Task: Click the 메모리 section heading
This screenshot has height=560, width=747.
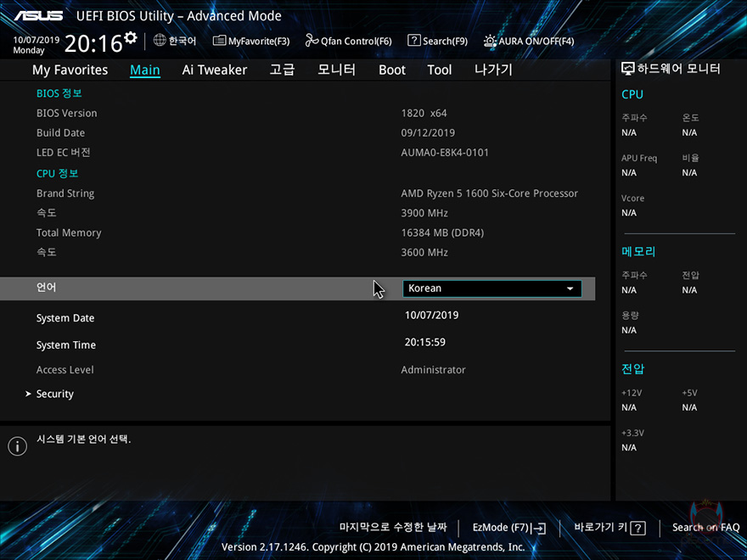Action: pos(638,251)
